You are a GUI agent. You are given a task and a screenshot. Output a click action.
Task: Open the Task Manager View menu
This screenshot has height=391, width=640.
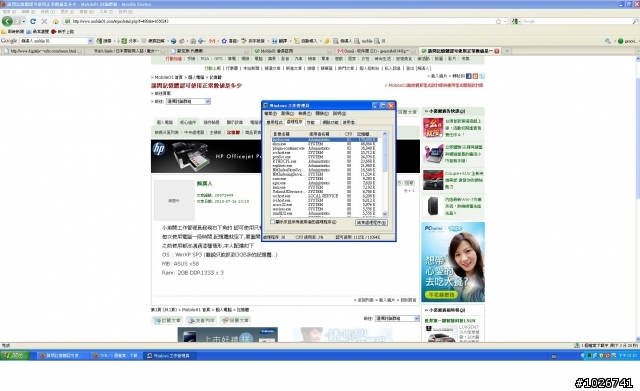click(x=304, y=113)
